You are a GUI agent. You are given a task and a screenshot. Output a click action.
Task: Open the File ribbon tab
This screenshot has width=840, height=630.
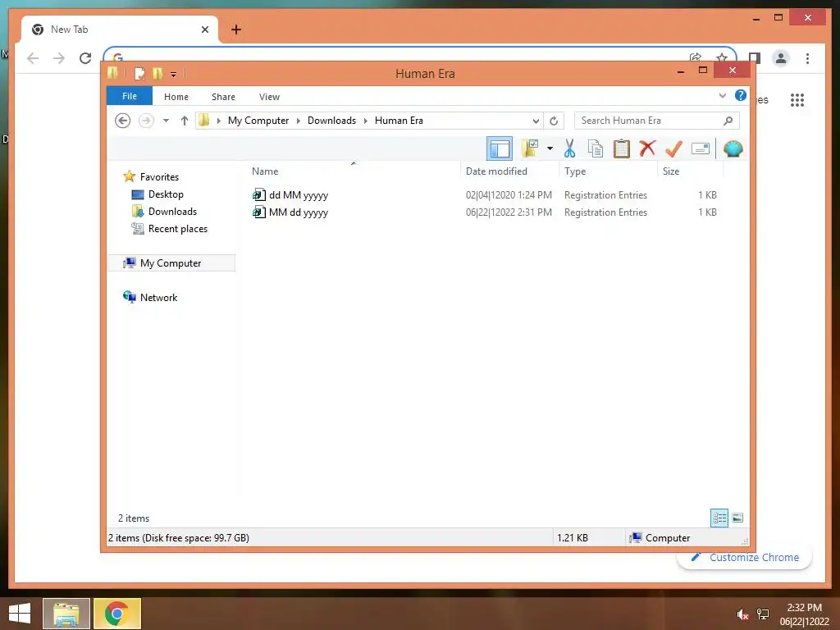coord(130,96)
